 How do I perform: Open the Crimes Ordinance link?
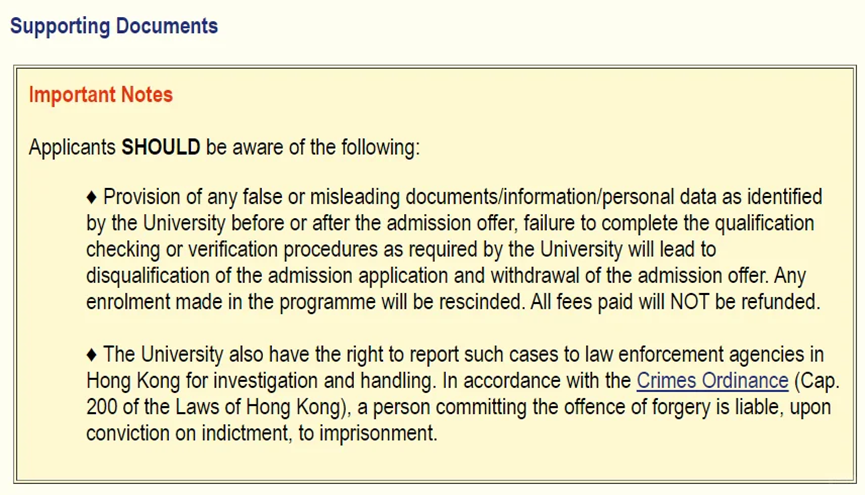coord(712,381)
